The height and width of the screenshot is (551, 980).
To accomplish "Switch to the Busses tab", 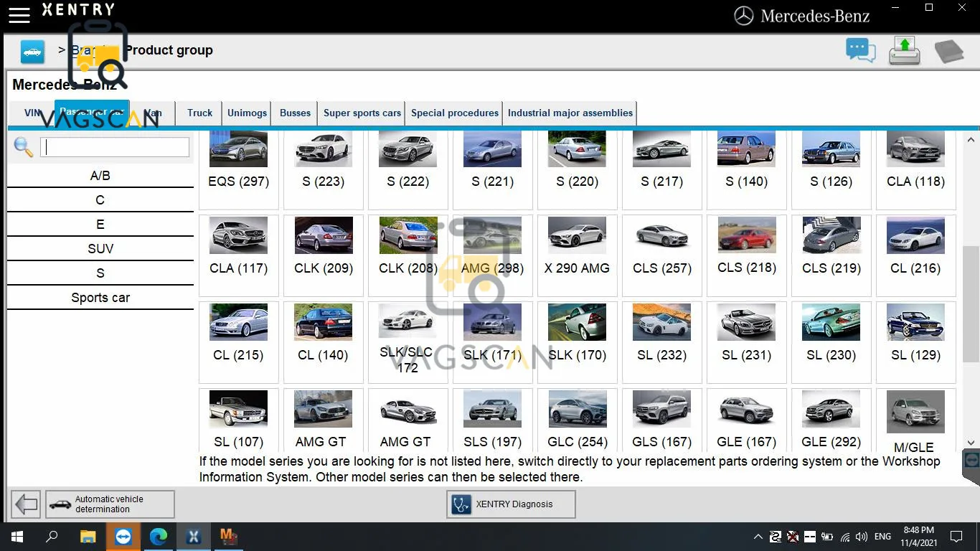I will point(296,113).
